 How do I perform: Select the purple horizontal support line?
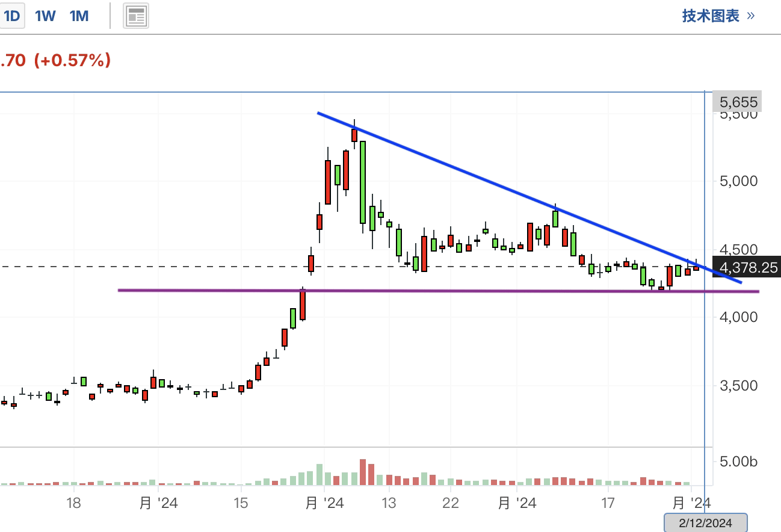pos(438,291)
